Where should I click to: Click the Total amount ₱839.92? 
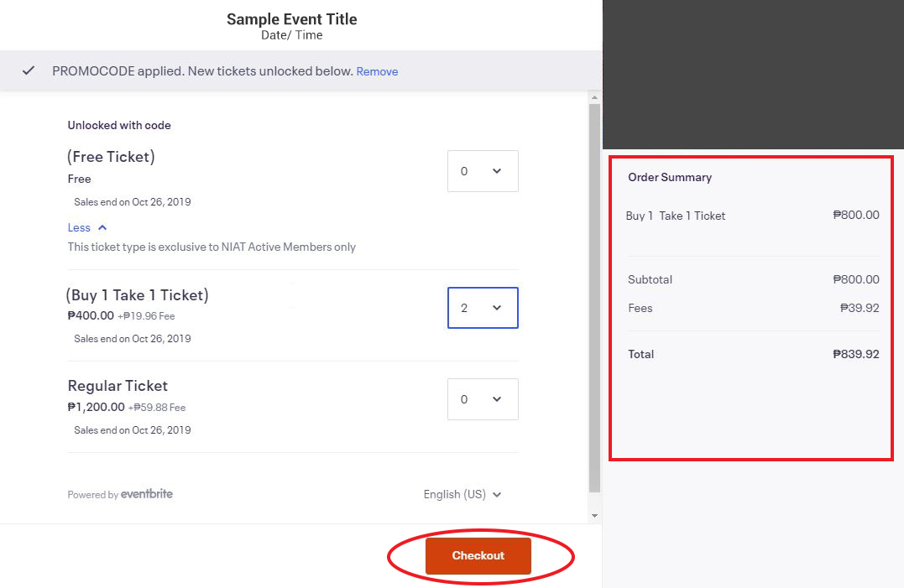855,354
